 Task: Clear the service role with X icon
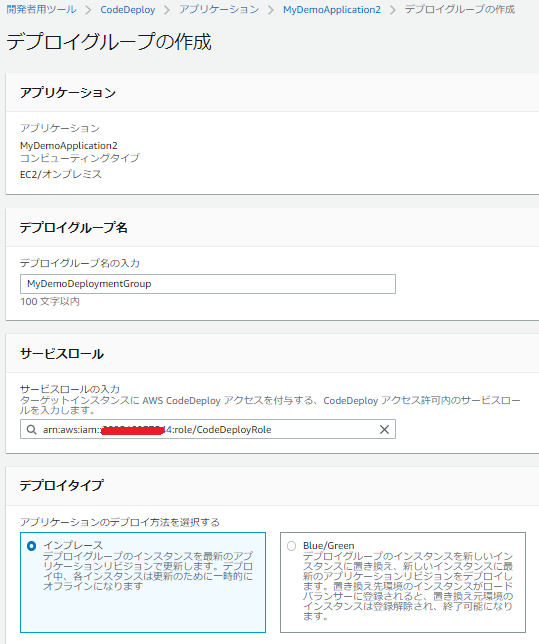click(x=384, y=429)
